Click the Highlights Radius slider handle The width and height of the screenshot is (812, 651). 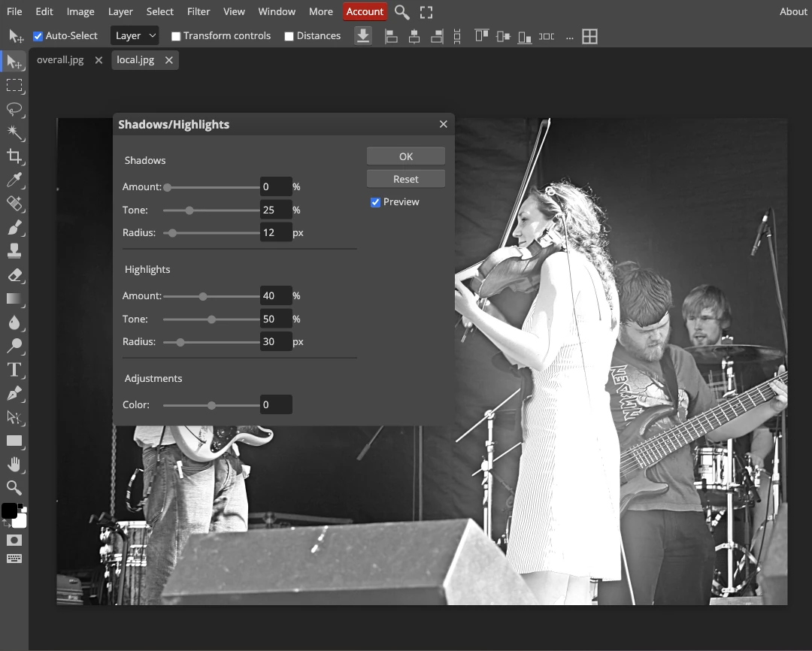[x=180, y=342]
